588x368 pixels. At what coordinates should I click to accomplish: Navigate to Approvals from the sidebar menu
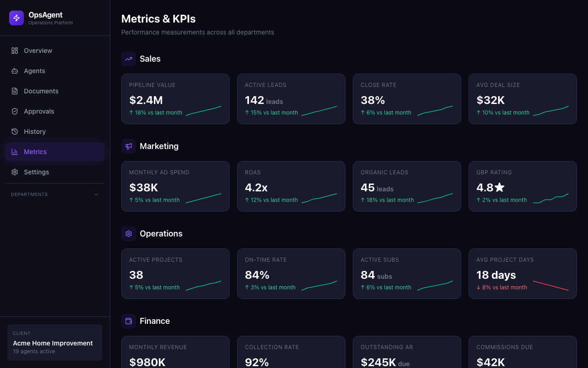(39, 111)
